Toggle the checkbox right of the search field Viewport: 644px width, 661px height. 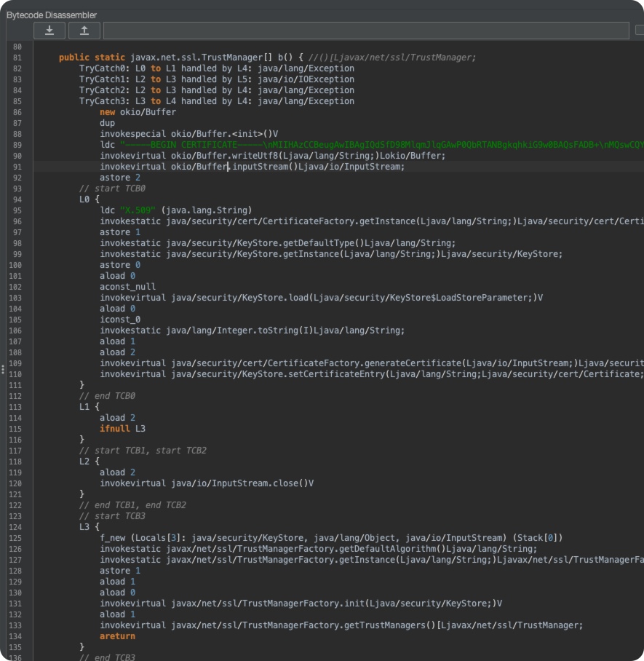point(640,31)
